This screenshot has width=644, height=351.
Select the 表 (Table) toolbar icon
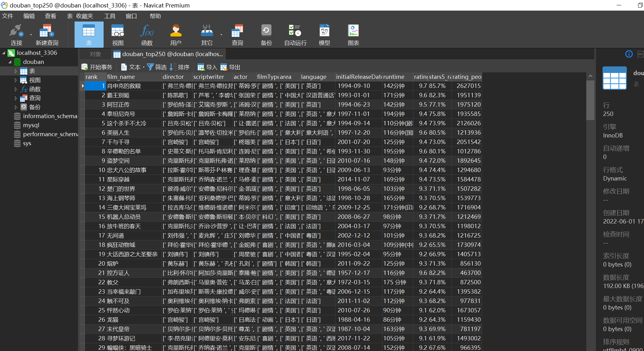89,35
